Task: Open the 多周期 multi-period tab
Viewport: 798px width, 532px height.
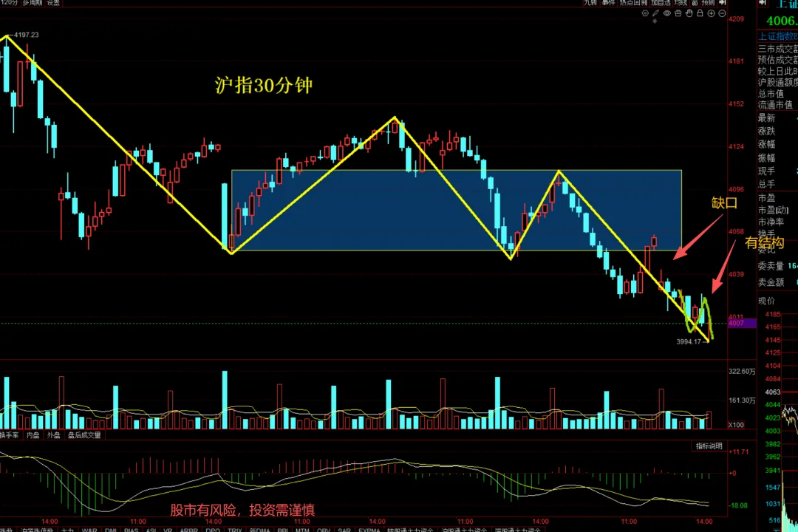Action: coord(33,2)
